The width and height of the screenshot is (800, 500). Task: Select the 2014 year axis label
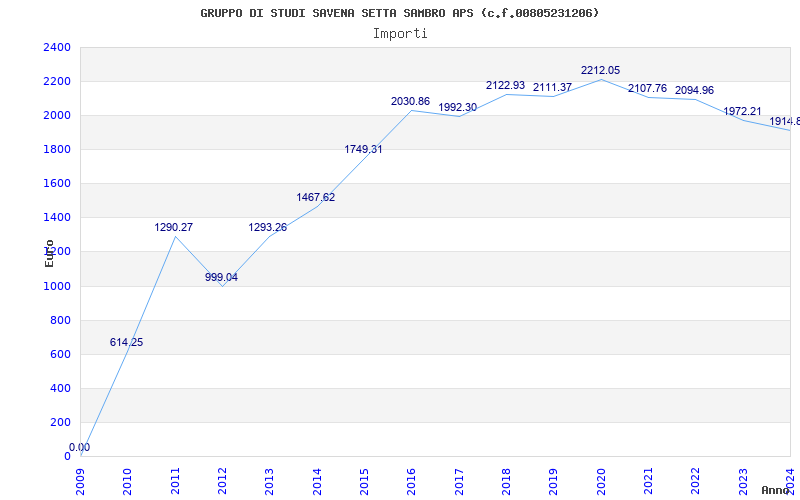[317, 482]
